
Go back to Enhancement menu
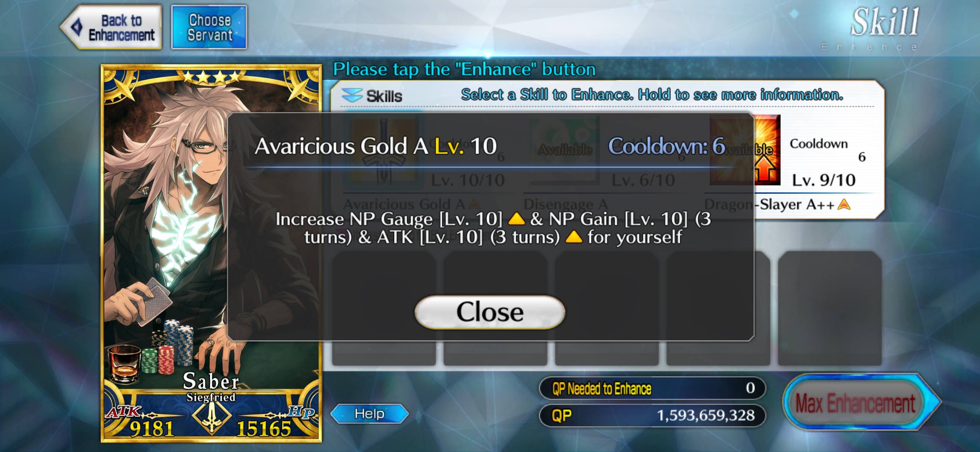pyautogui.click(x=111, y=27)
